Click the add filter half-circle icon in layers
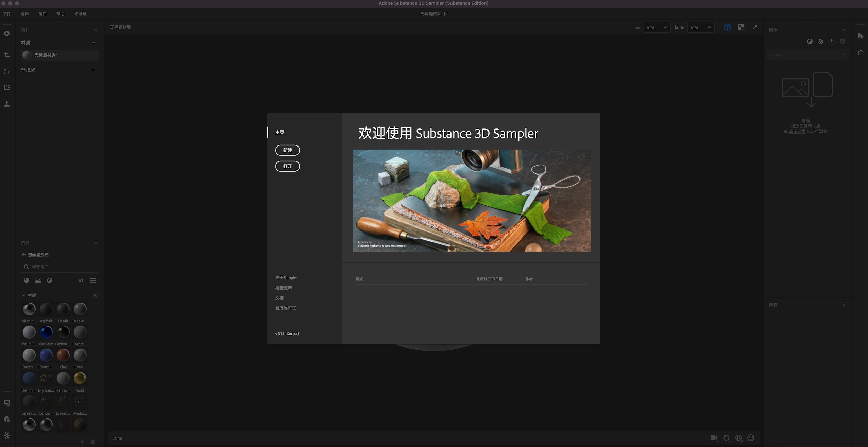Viewport: 868px width, 447px height. [x=810, y=41]
